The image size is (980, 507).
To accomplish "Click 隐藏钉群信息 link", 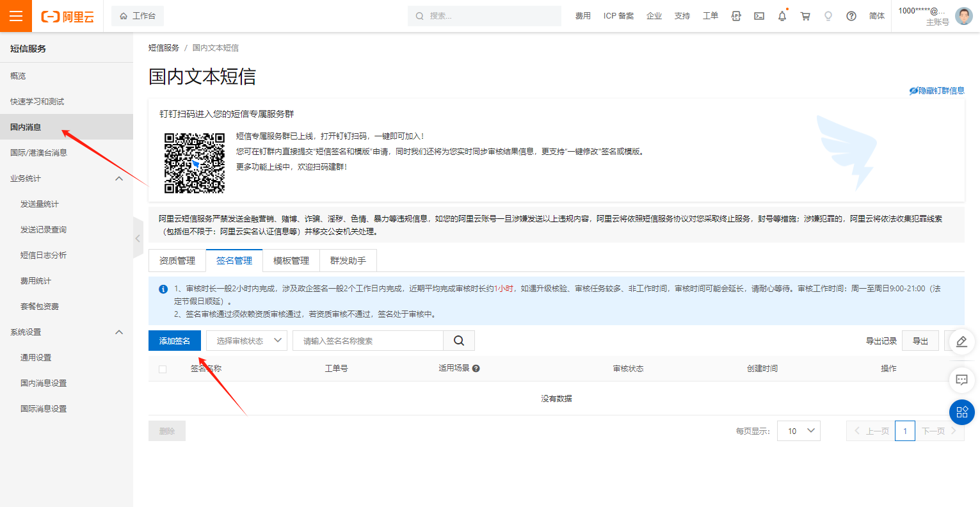I will coord(937,91).
